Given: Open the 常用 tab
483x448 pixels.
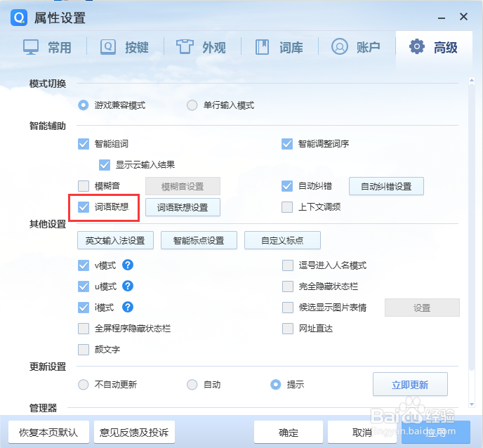Looking at the screenshot, I should 48,48.
